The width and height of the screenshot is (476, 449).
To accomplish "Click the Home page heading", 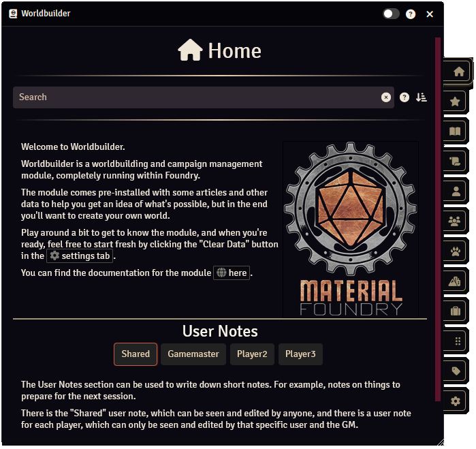I will (x=219, y=50).
